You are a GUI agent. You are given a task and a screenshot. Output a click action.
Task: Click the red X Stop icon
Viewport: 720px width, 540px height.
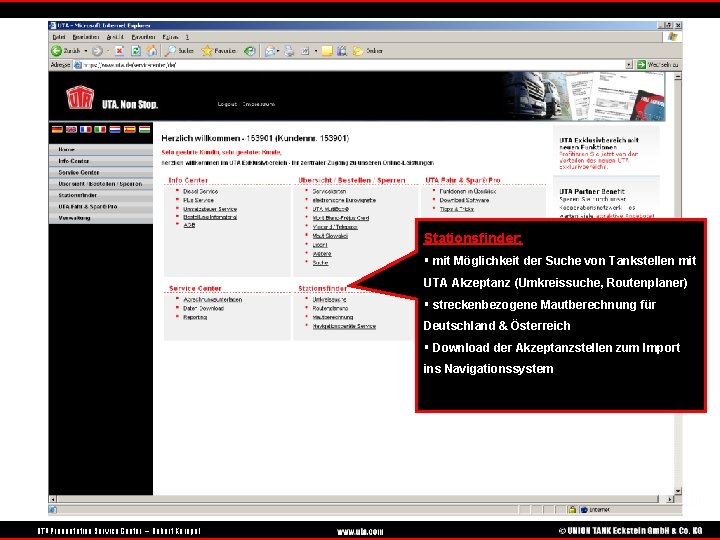[x=119, y=51]
